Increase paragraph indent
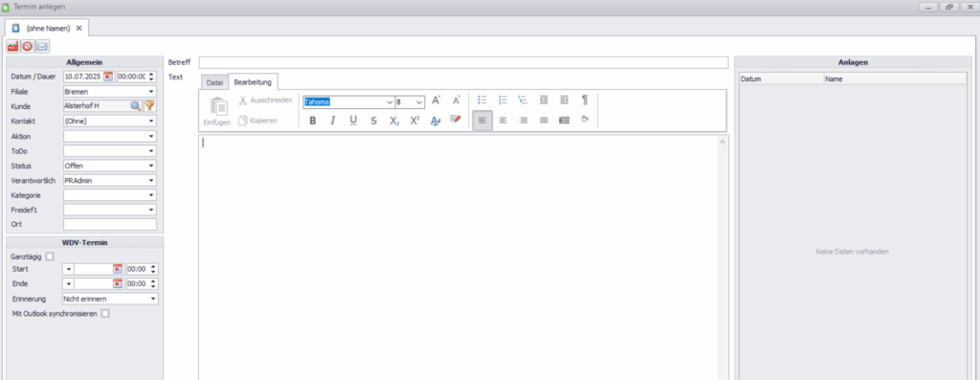Viewport: 980px width, 380px height. 565,100
